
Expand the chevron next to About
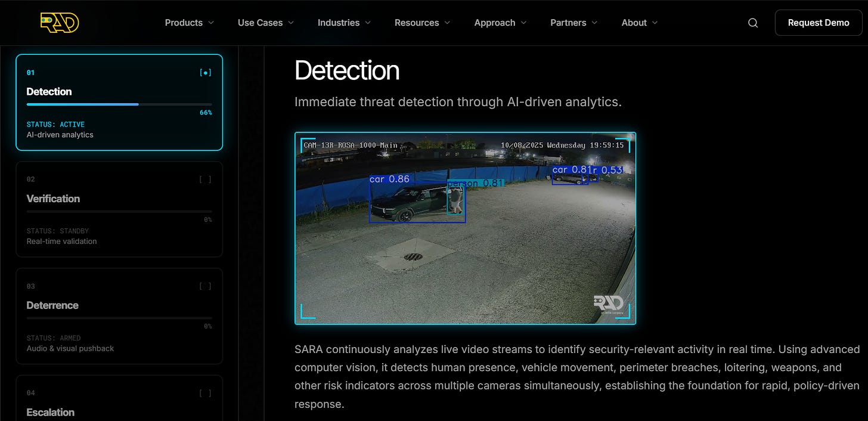coord(655,23)
